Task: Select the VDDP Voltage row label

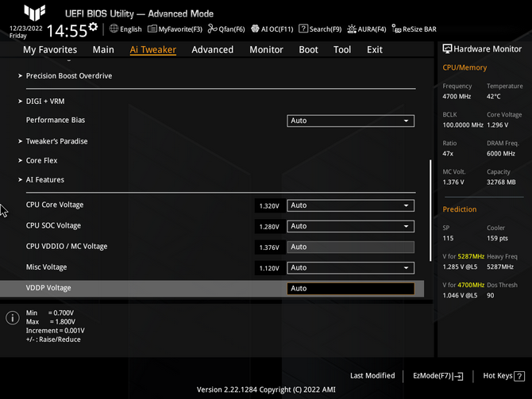Action: [48, 288]
